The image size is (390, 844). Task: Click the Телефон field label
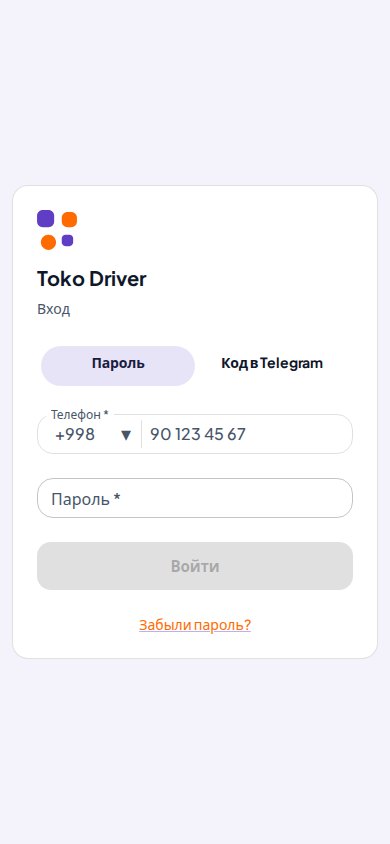pos(80,414)
